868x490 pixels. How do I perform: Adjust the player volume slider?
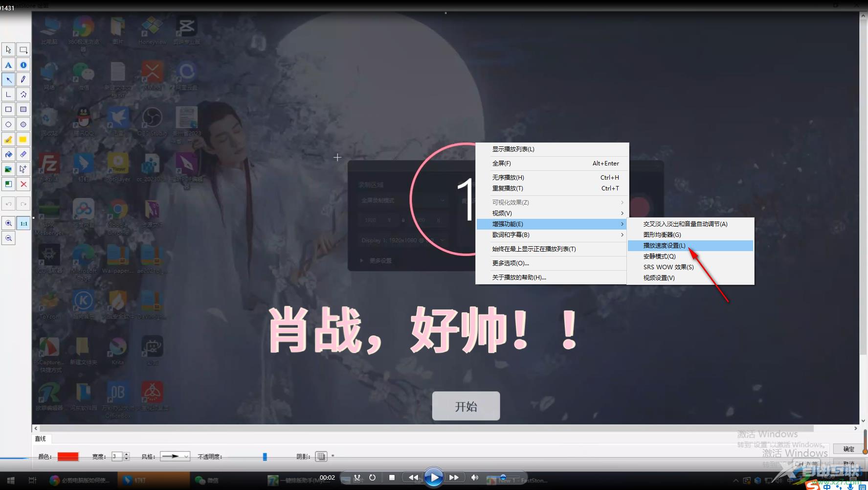503,477
